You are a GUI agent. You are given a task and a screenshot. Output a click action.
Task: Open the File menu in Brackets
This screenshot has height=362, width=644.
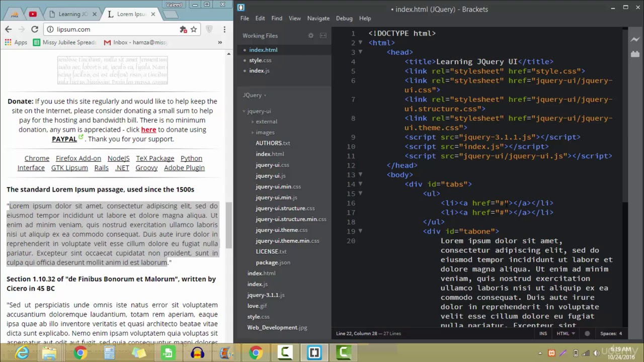click(245, 19)
